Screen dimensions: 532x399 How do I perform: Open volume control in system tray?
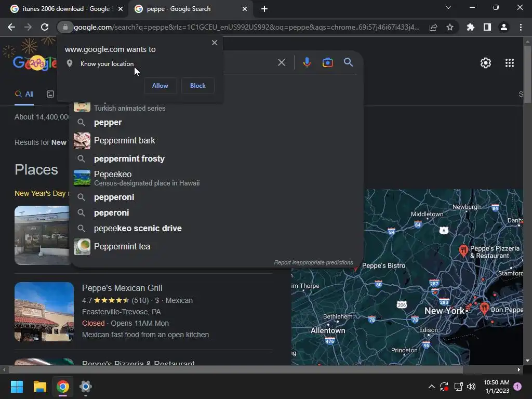tap(471, 387)
